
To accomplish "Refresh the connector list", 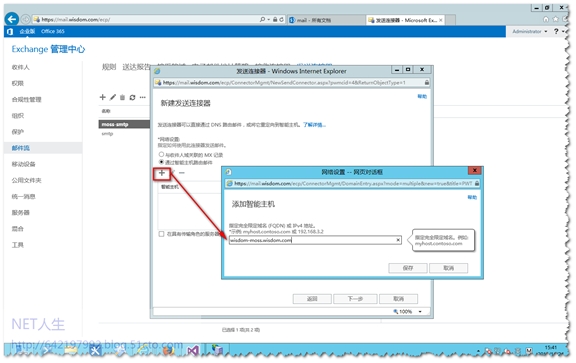I will coord(132,97).
